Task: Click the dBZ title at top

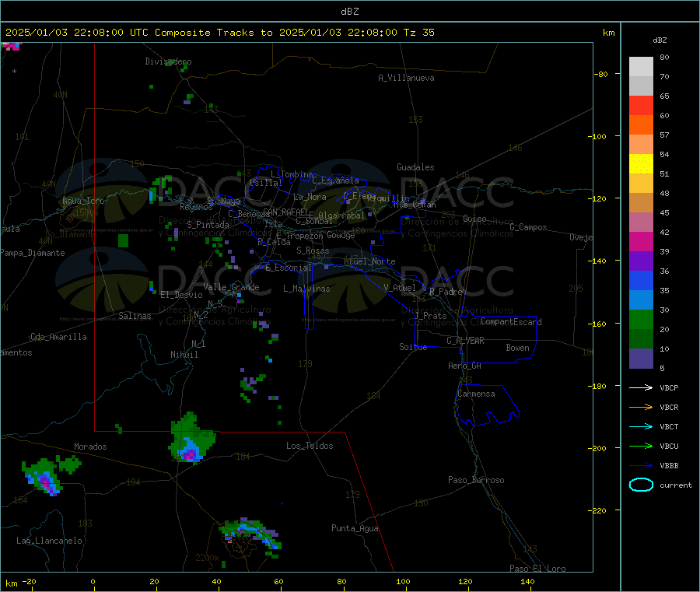Action: click(349, 12)
